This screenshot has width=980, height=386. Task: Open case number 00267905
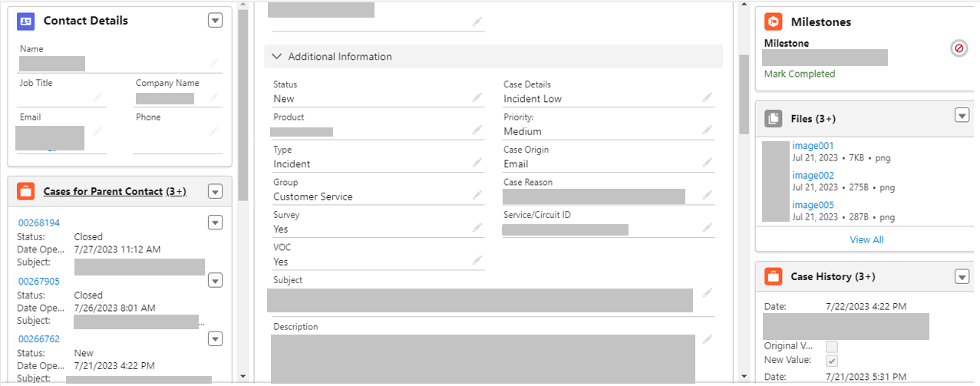coord(39,281)
